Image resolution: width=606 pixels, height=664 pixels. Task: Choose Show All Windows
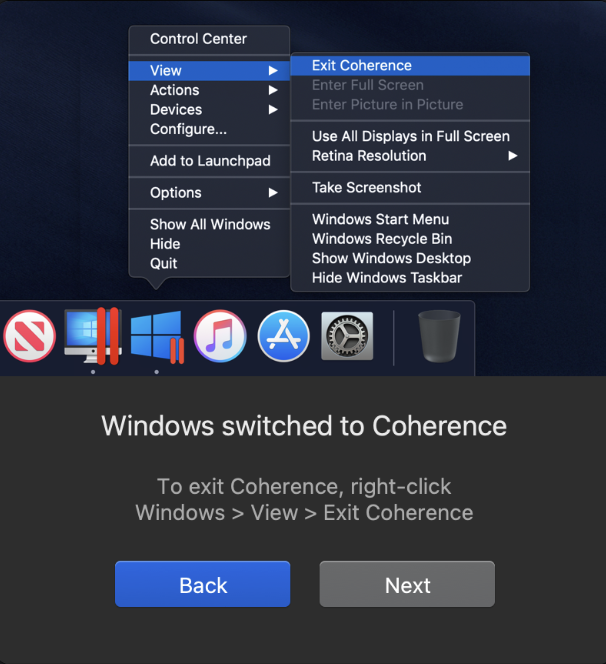[x=209, y=224]
